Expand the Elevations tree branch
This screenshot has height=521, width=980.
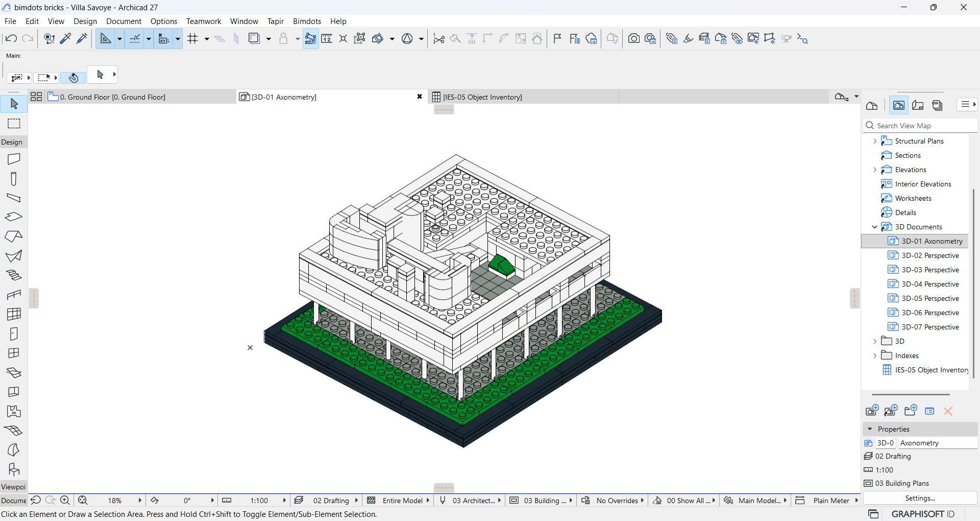click(874, 169)
